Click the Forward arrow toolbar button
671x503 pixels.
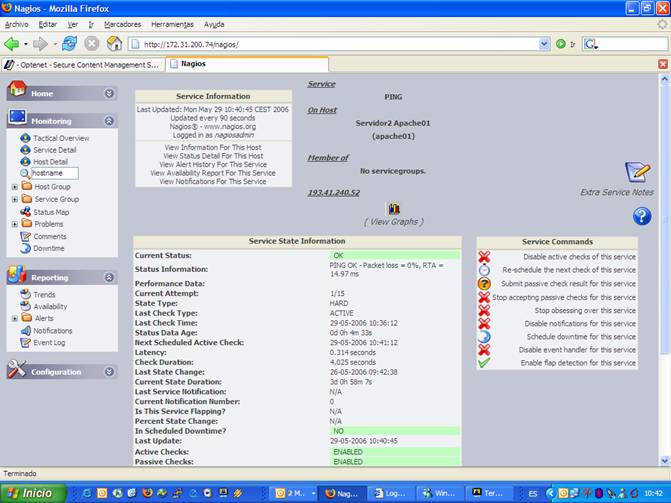click(41, 44)
